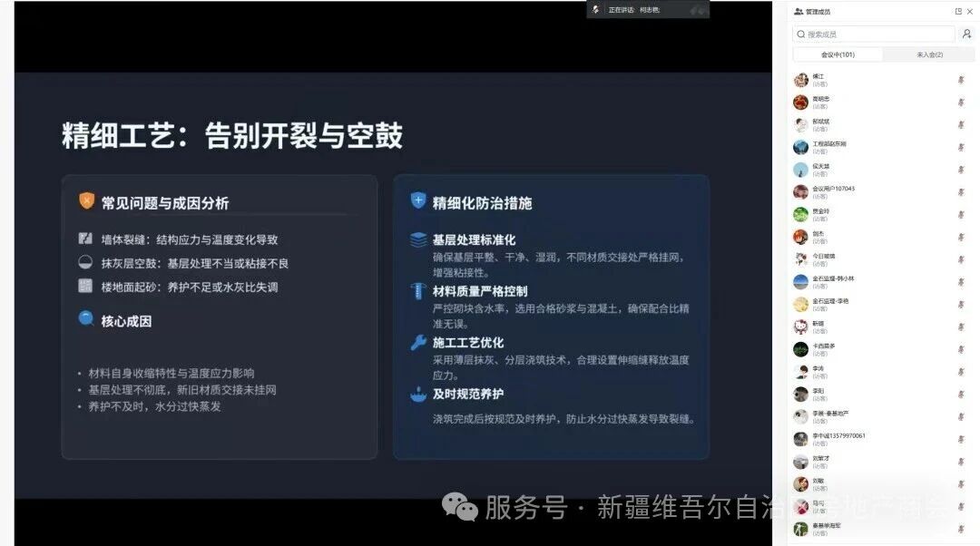Click muted mic icon for 秦基申海军
Viewport: 980px width, 546px height.
point(961,529)
